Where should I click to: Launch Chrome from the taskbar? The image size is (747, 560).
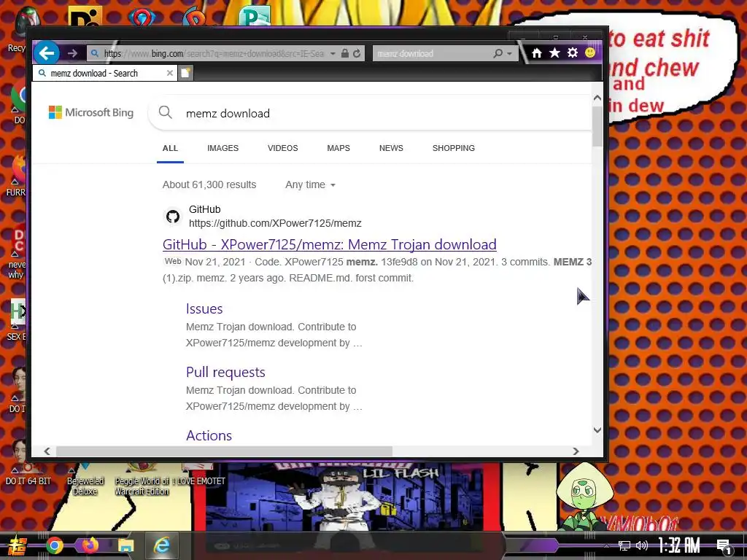click(x=54, y=545)
